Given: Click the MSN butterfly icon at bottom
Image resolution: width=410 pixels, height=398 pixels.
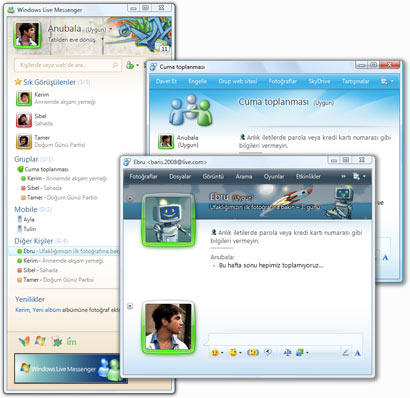Looking at the screenshot, I should (x=24, y=341).
